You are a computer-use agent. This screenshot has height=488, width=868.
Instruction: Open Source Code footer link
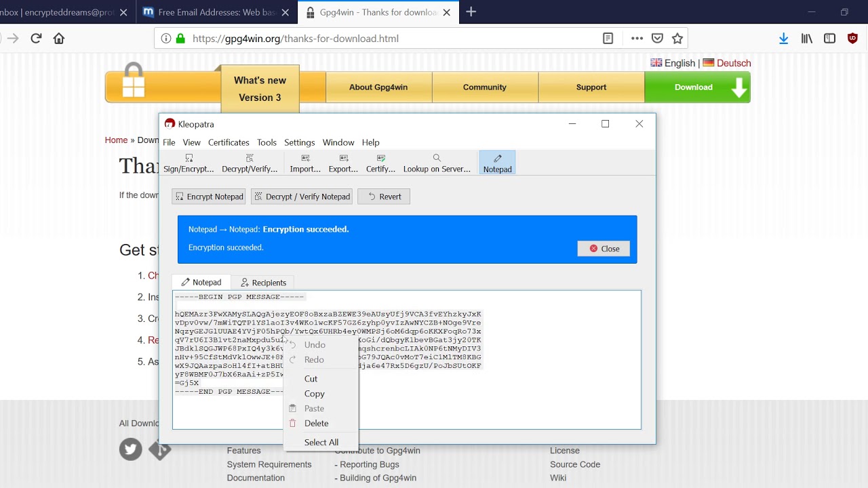tap(575, 464)
